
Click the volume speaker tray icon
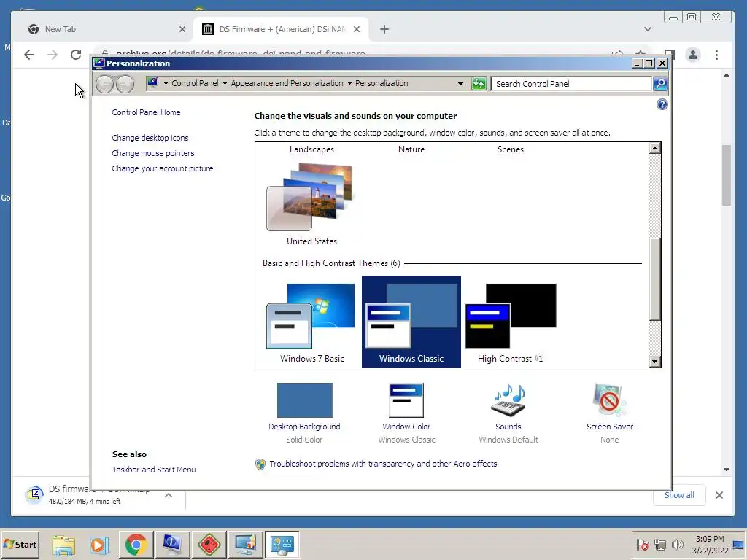[677, 544]
